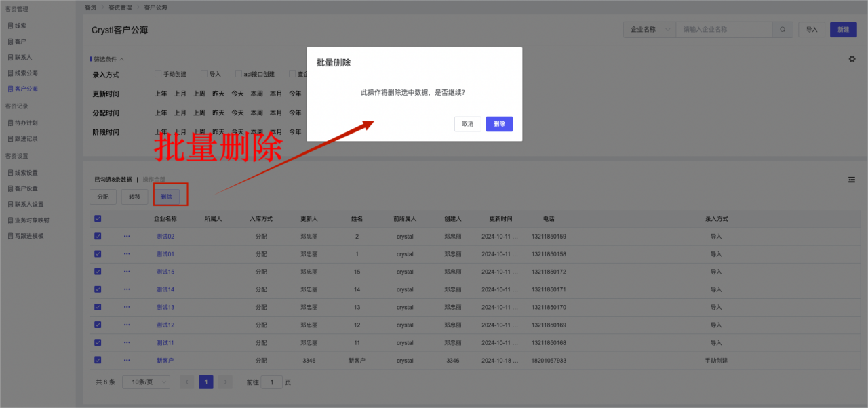Image resolution: width=868 pixels, height=408 pixels.
Task: Click the icon beside 联系人 in sidebar
Action: (x=10, y=57)
